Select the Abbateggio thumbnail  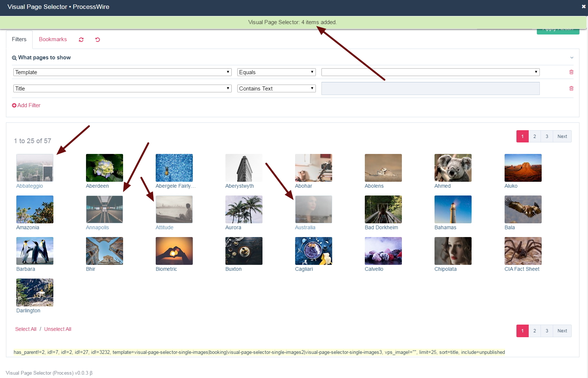click(35, 168)
